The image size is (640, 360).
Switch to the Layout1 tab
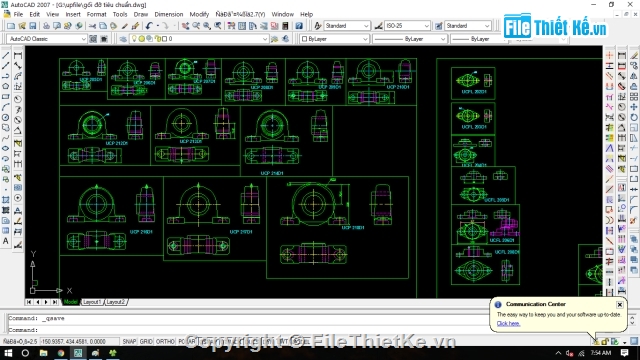(x=91, y=302)
